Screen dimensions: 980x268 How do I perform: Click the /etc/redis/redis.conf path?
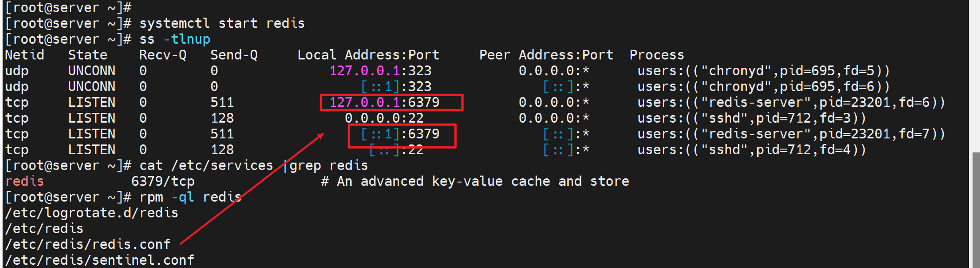coord(88,244)
